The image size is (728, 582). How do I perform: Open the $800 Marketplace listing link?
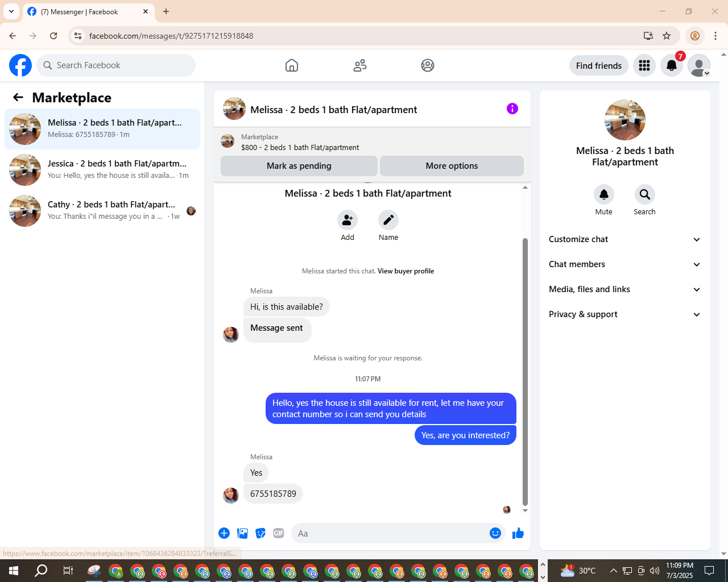[x=300, y=147]
